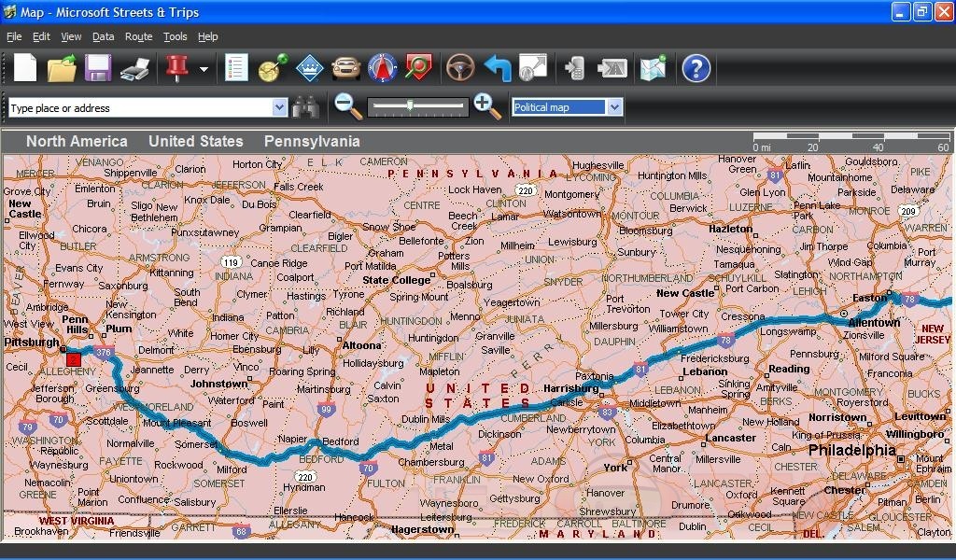Click the Pennsylvania breadcrumb link
This screenshot has height=560, width=956.
click(312, 142)
